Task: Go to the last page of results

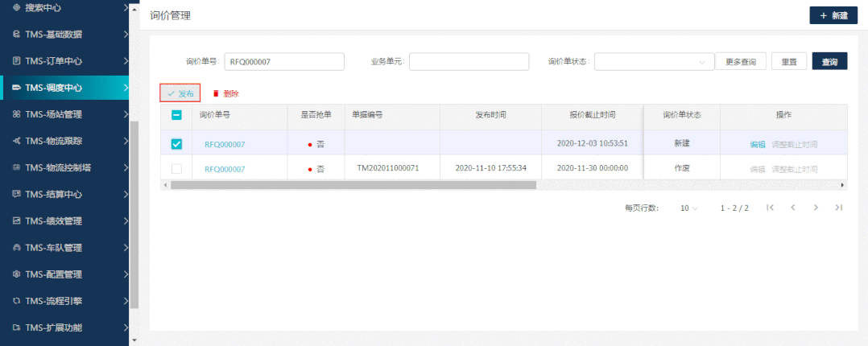Action: click(x=838, y=208)
